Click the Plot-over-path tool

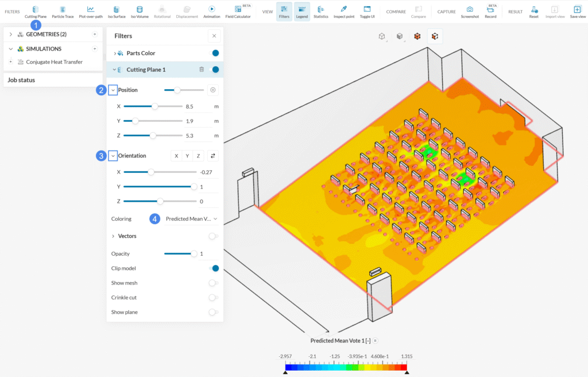(91, 11)
